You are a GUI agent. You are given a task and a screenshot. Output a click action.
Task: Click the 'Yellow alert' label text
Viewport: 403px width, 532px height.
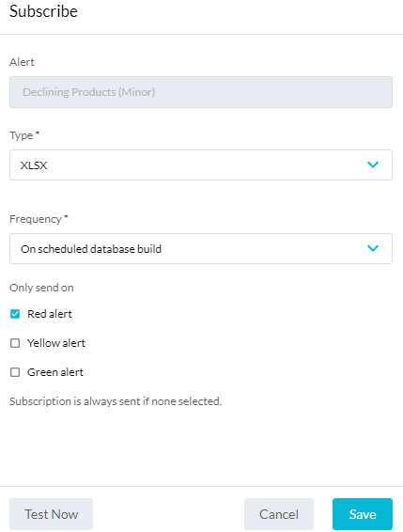(56, 343)
